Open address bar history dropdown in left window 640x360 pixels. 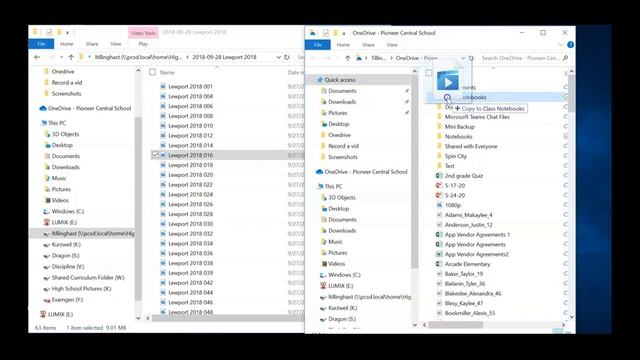[278, 57]
